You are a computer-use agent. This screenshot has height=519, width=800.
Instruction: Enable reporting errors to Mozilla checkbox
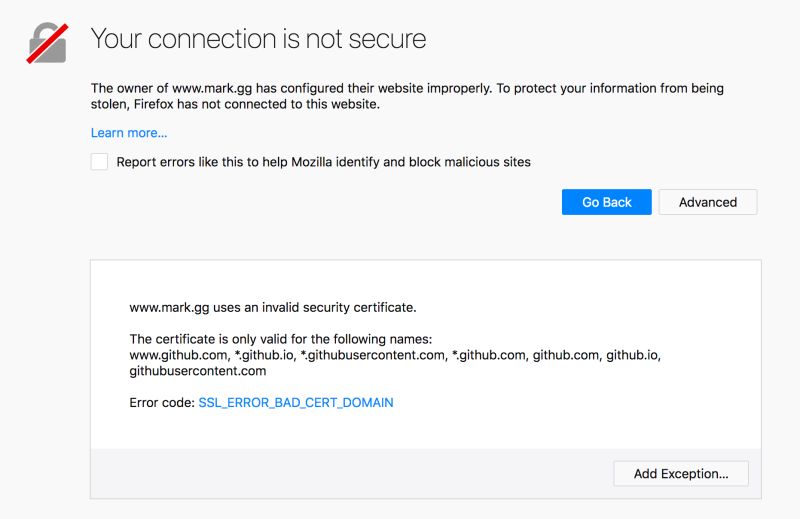99,162
